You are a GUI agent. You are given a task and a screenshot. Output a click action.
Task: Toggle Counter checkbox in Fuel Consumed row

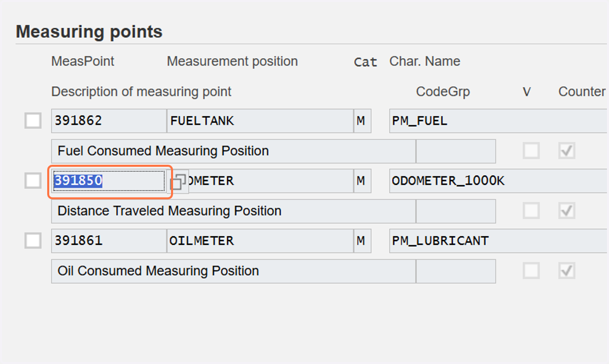click(566, 151)
